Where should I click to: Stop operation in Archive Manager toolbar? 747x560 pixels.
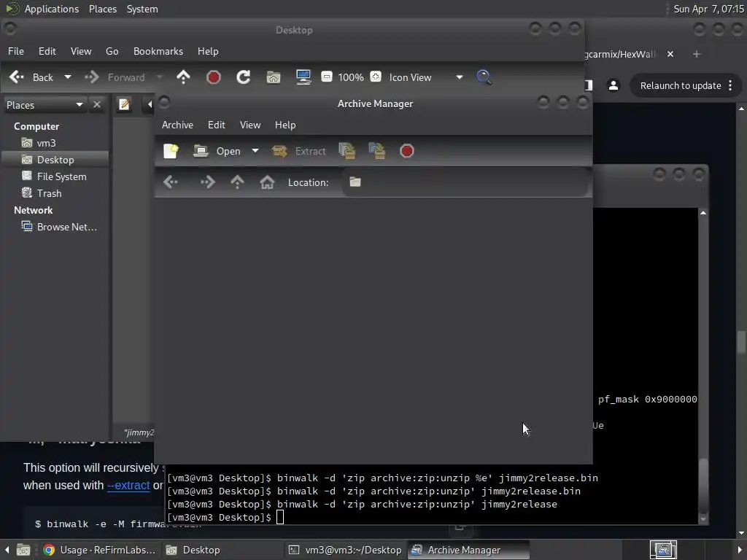[407, 151]
